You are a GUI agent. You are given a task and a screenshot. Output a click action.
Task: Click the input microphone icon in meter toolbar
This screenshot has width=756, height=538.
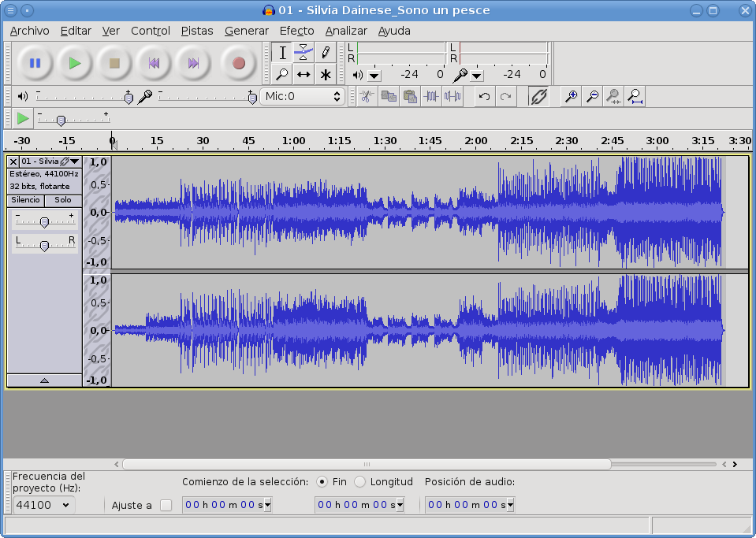point(460,75)
